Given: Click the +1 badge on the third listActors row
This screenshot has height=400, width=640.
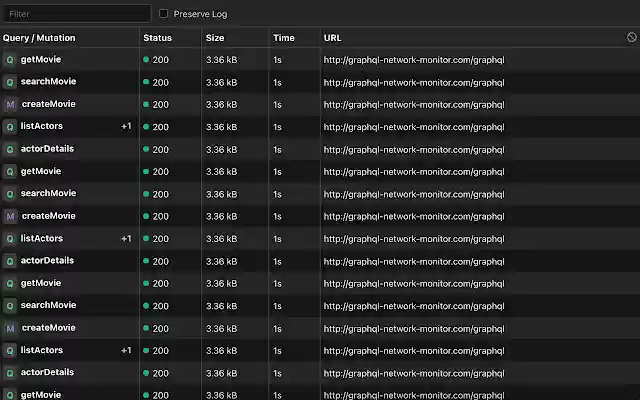Looking at the screenshot, I should [127, 350].
